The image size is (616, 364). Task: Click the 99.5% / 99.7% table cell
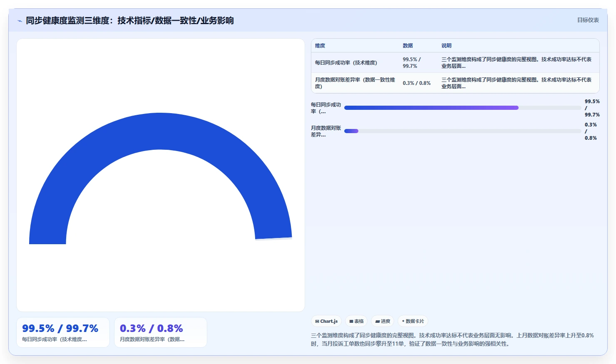(418, 63)
